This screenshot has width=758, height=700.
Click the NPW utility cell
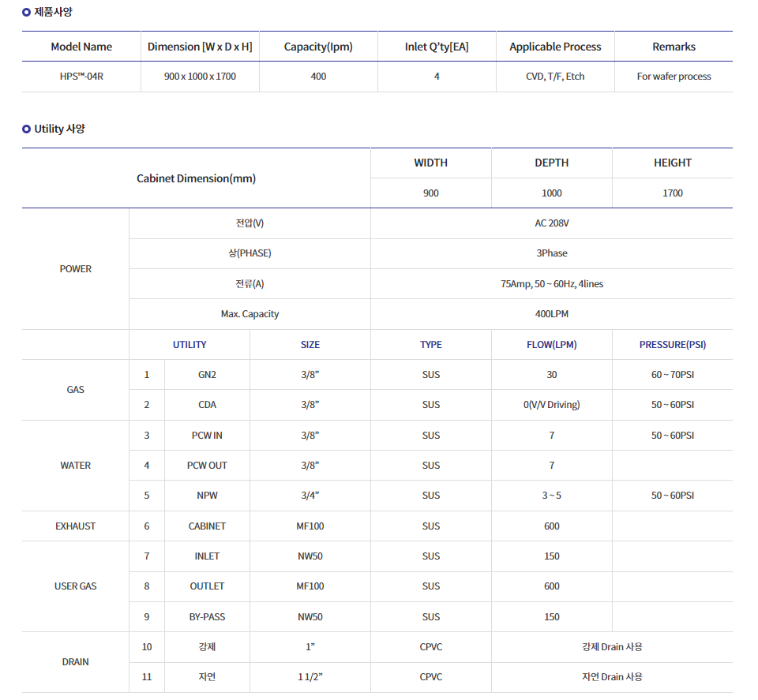click(207, 496)
